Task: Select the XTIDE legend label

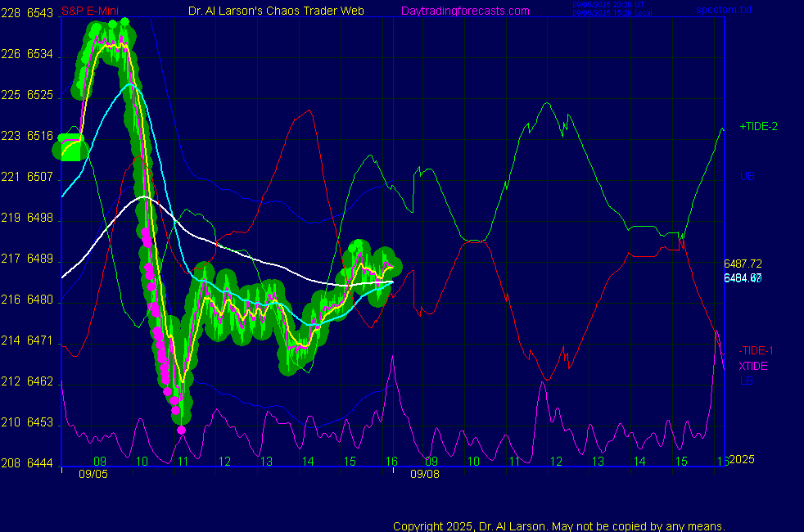Action: coord(753,366)
